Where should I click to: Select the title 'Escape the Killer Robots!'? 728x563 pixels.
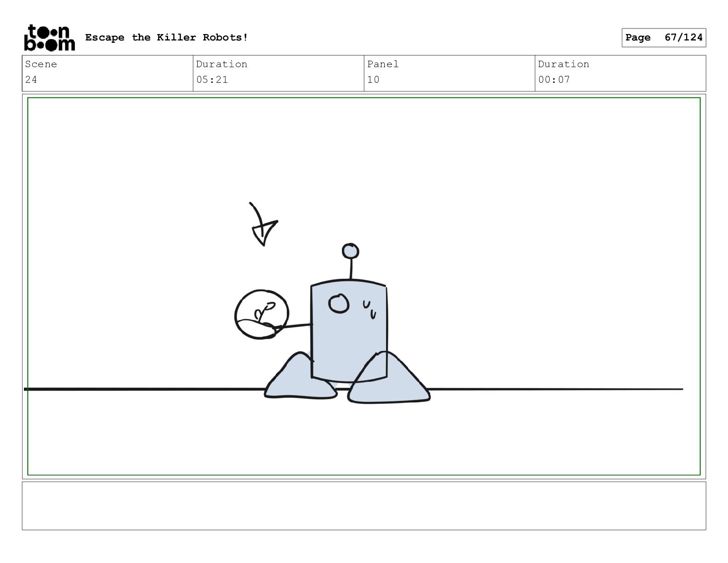[166, 37]
